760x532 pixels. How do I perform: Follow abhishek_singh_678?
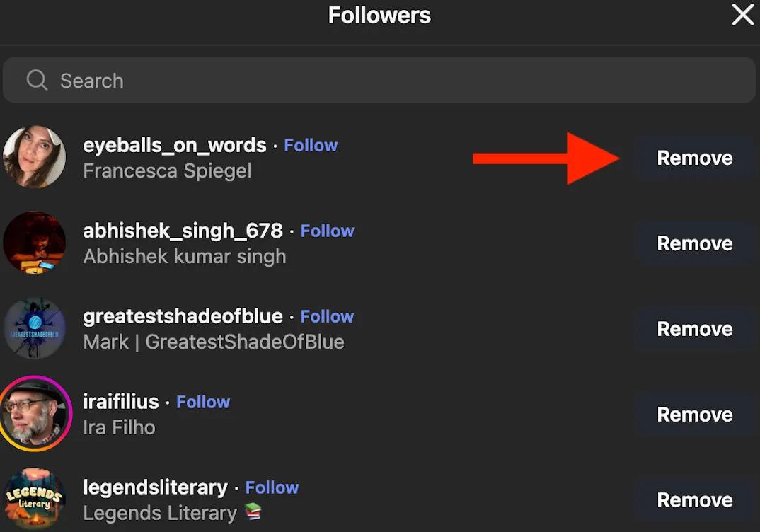coord(327,231)
